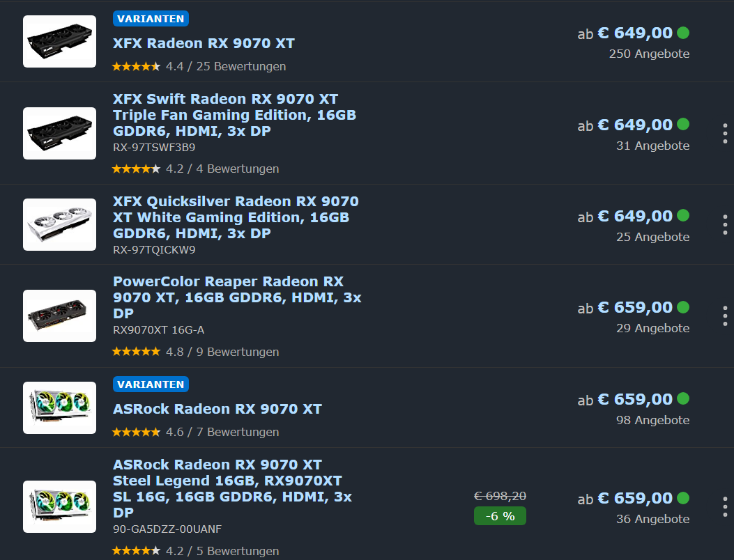This screenshot has height=560, width=734.
Task: Click thumbnail of XFX Swift Triple Fan card
Action: coord(59,133)
